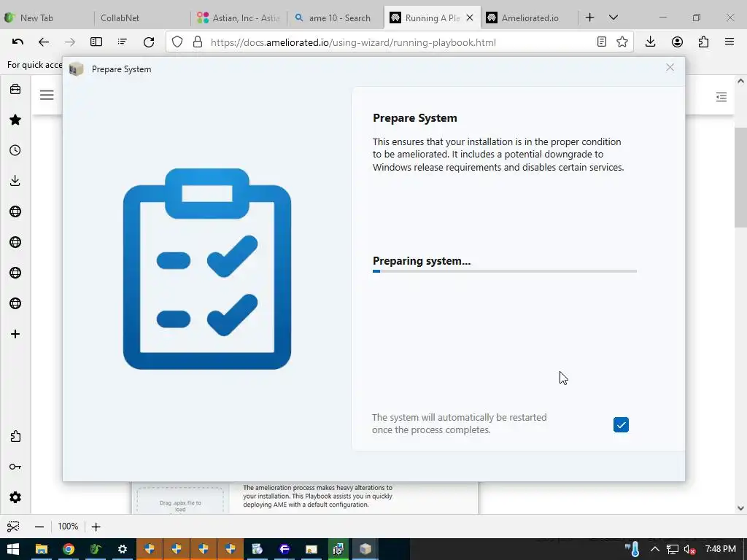Add a new sidebar web panel
Screen dimensions: 747x560
(15, 334)
